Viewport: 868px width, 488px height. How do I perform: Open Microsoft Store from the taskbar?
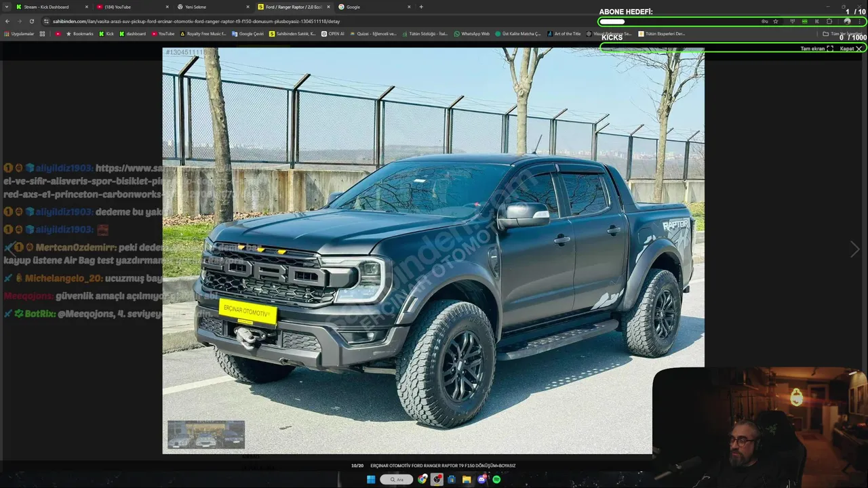[x=452, y=479]
